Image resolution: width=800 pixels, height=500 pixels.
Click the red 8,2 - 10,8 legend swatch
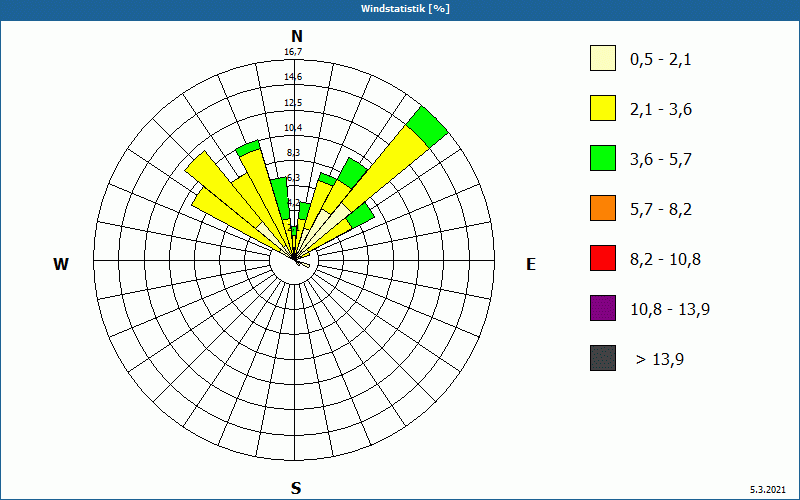point(603,258)
